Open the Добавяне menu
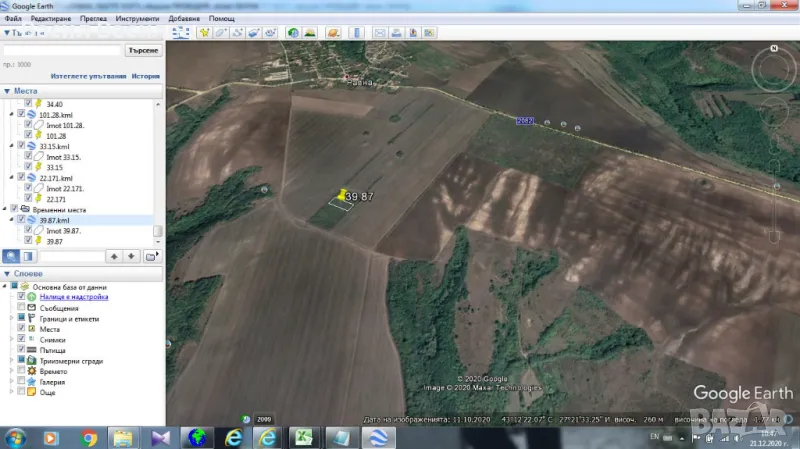The width and height of the screenshot is (800, 449). (183, 19)
